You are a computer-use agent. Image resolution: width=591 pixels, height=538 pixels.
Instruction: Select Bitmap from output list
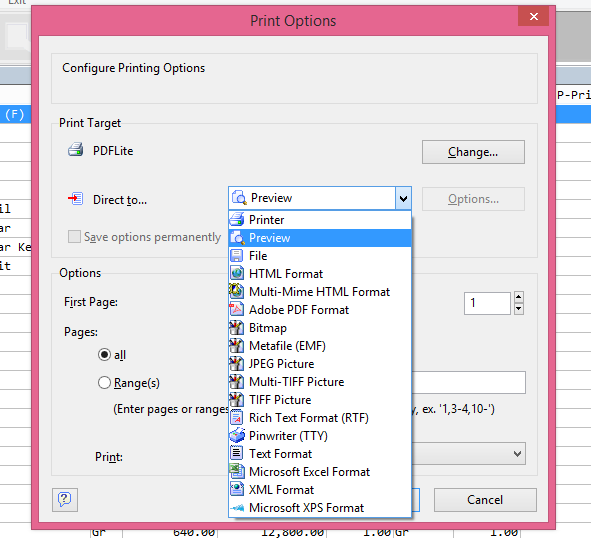(x=320, y=328)
